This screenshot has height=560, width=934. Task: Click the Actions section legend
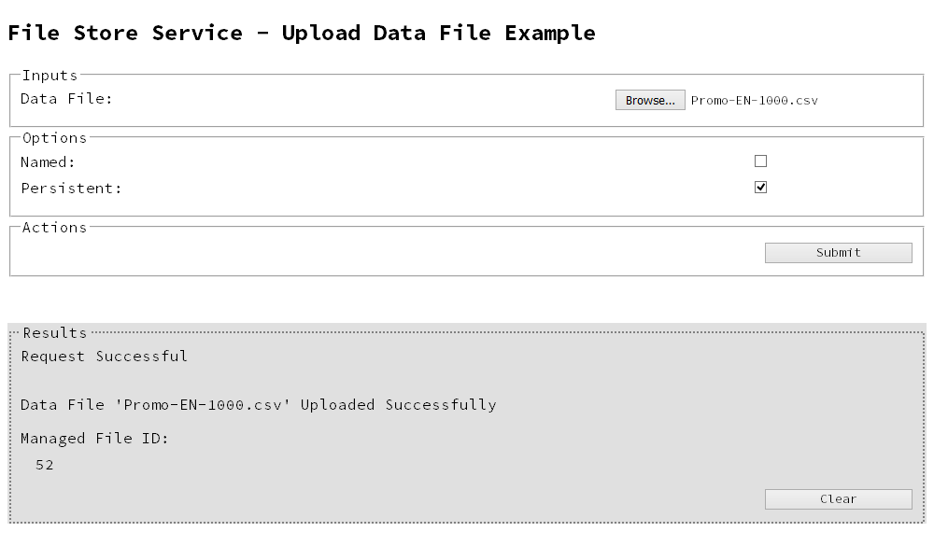pyautogui.click(x=54, y=227)
